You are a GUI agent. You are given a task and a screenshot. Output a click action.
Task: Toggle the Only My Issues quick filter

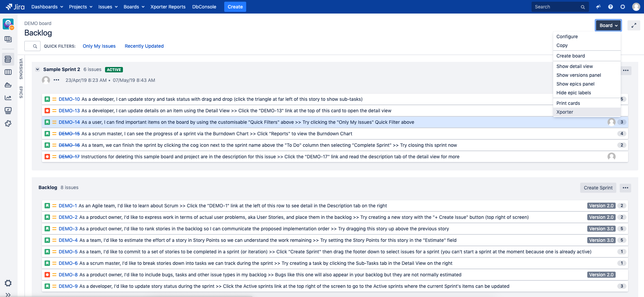(99, 46)
